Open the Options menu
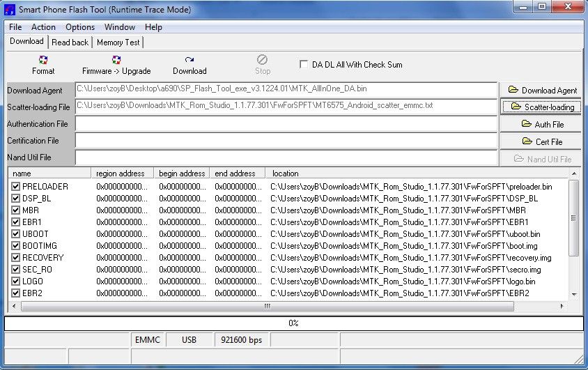 point(80,27)
